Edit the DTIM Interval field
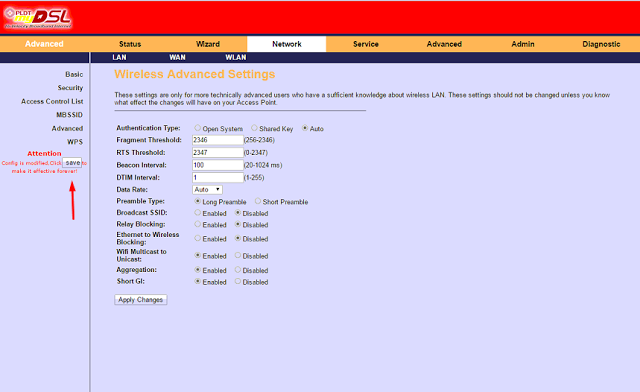Screen dimensions: 640x392 coord(218,178)
